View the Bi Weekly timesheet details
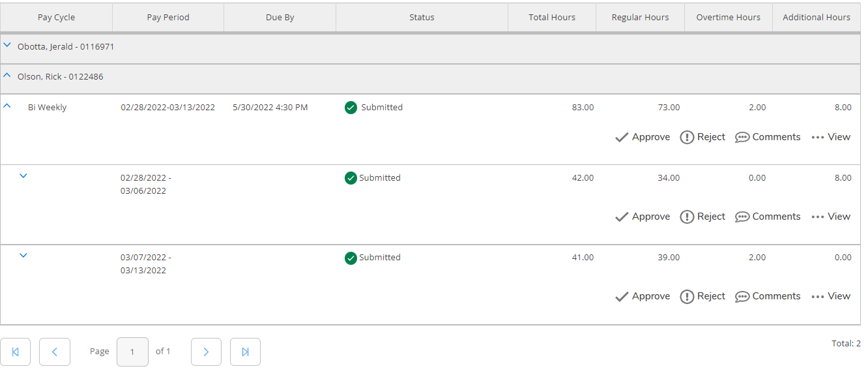This screenshot has height=377, width=868. (x=831, y=137)
